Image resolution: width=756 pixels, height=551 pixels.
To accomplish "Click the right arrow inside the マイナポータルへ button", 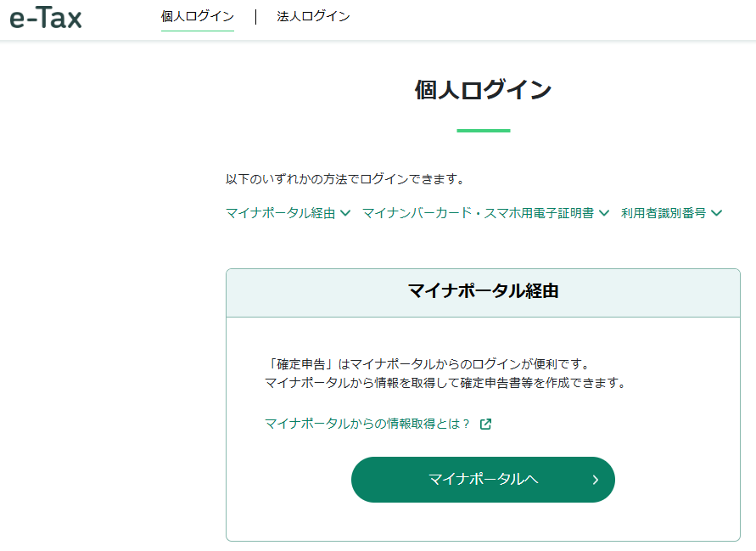I will 595,480.
